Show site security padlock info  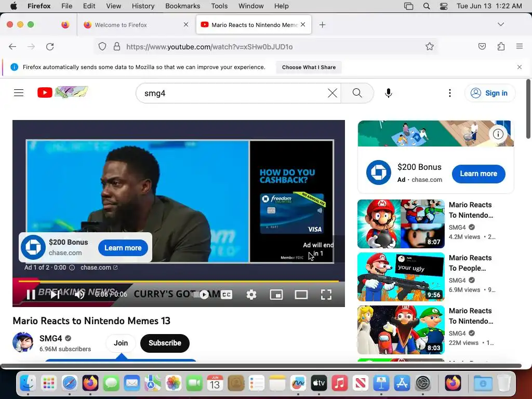[x=117, y=46]
